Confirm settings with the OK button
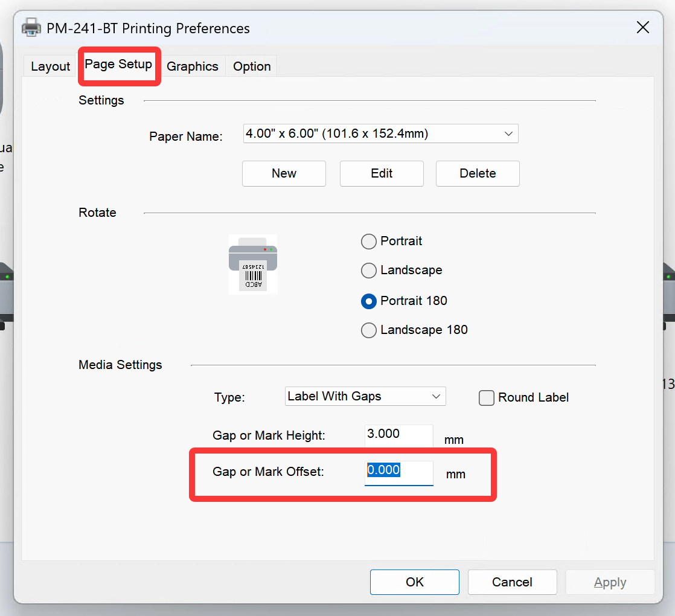 point(415,582)
